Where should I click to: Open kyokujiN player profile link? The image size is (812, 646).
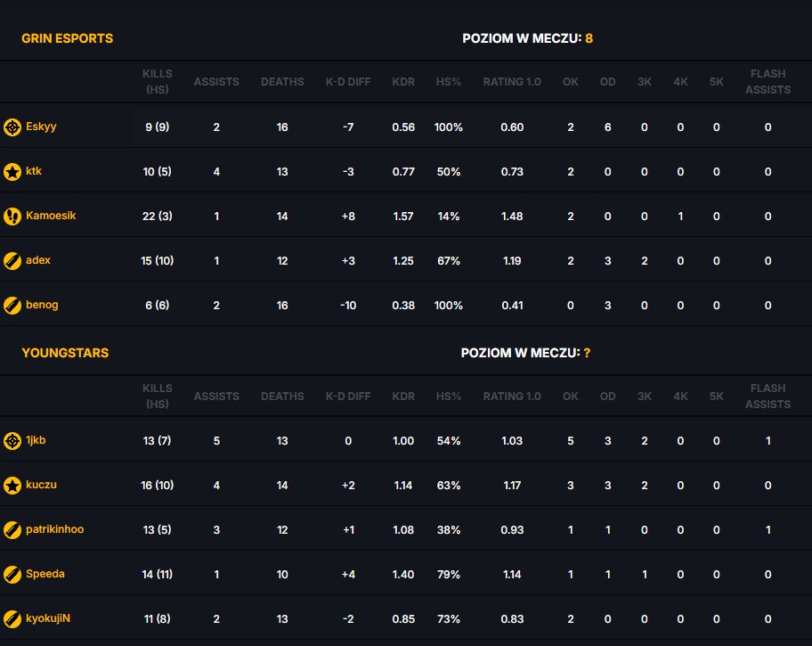[x=48, y=618]
